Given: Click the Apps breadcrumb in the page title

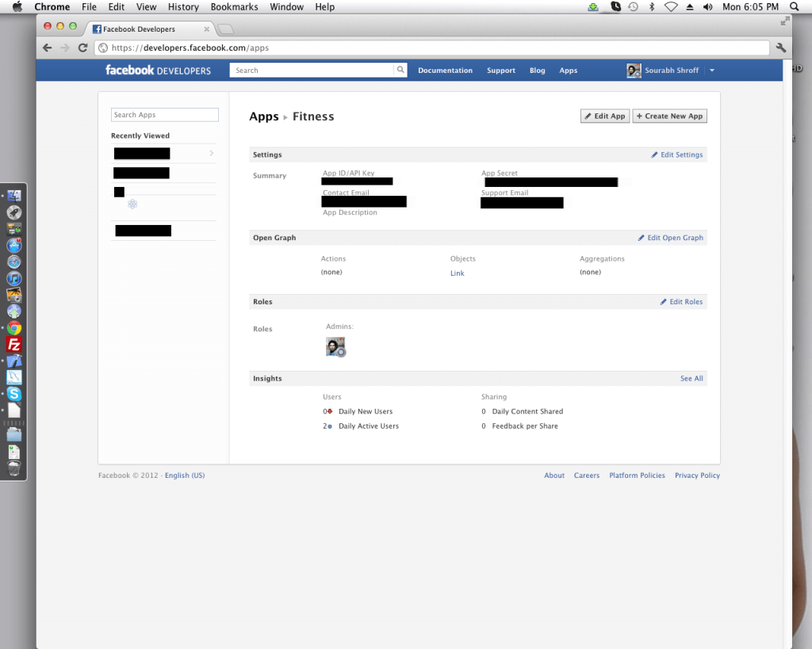Looking at the screenshot, I should click(x=263, y=116).
